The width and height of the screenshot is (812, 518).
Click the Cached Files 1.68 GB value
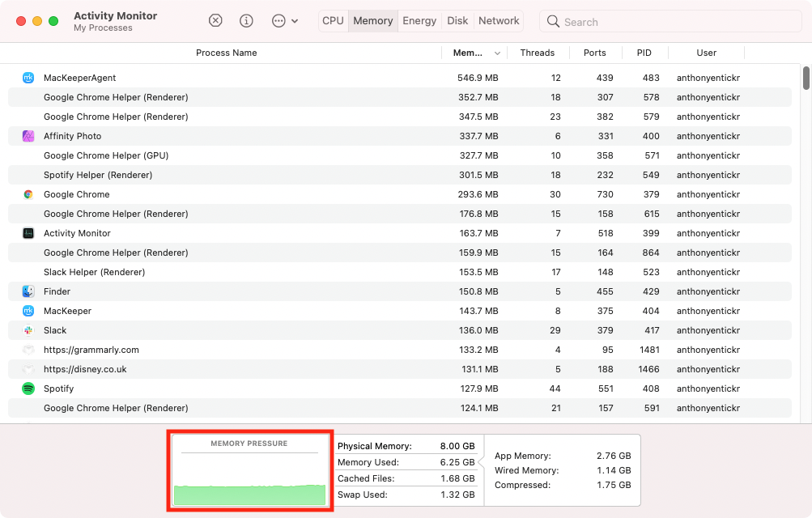tap(457, 478)
